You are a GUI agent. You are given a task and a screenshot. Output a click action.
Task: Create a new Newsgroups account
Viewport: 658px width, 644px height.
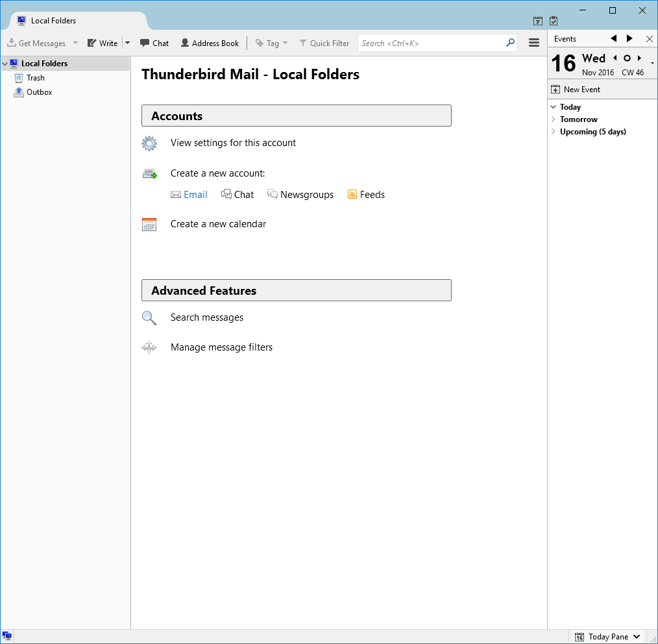tap(307, 195)
